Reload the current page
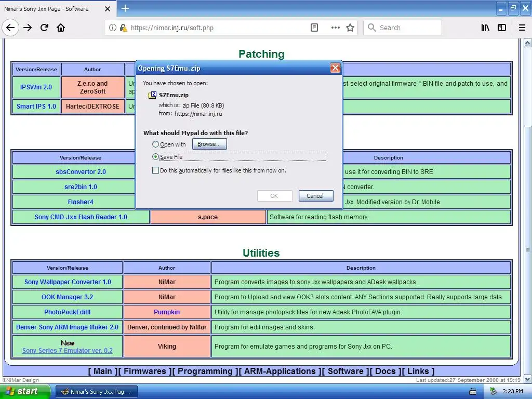This screenshot has height=399, width=532. point(45,28)
